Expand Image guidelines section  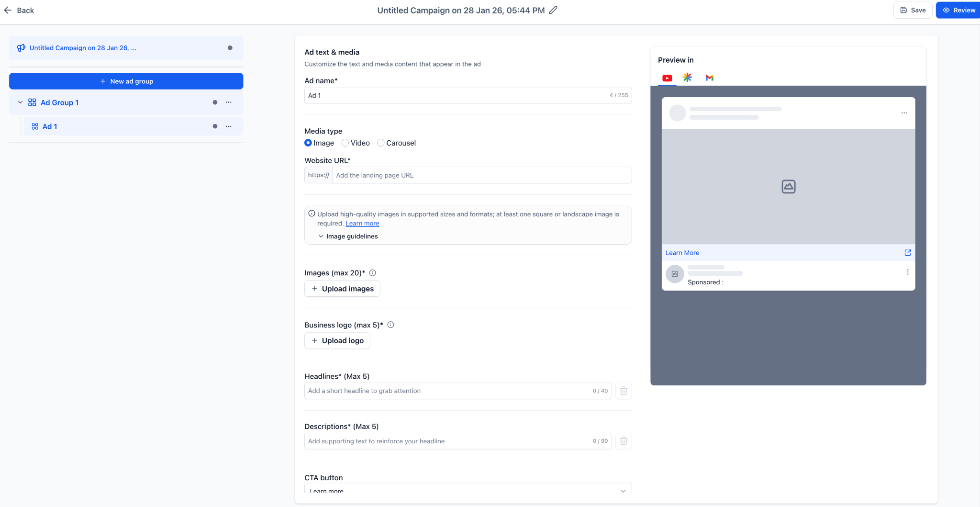point(348,237)
